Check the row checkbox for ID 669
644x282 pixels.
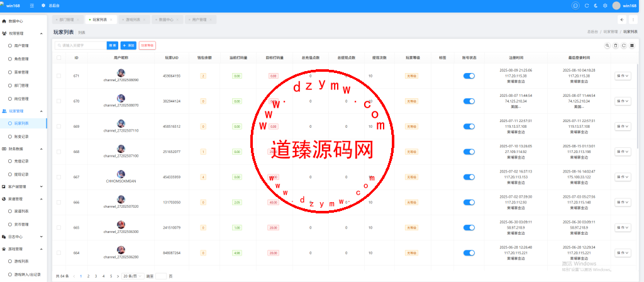coord(58,126)
